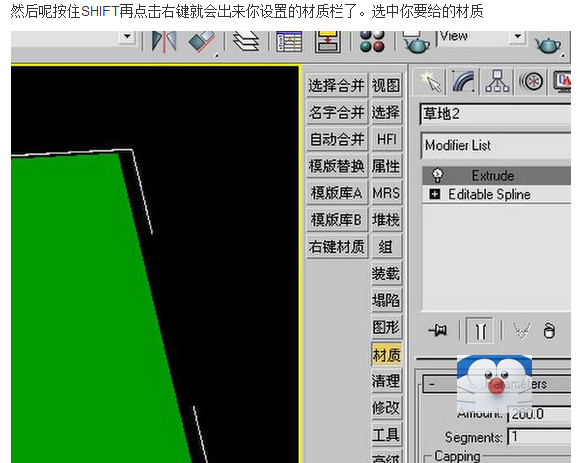Open the 工具 category
The height and width of the screenshot is (463, 582).
coord(386,434)
